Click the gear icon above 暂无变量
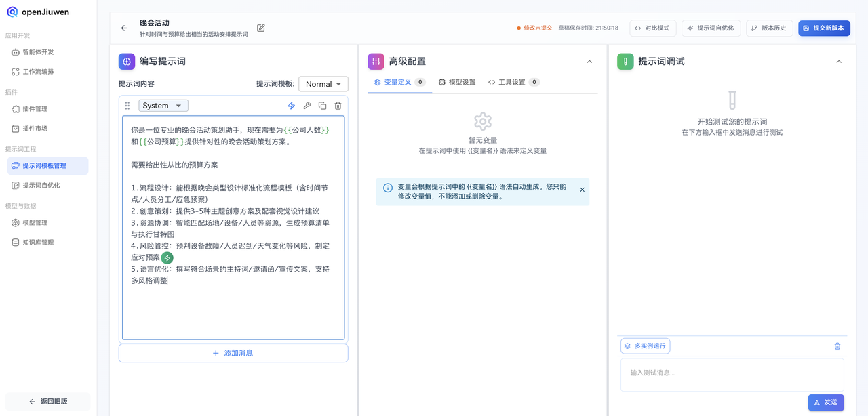 pos(483,122)
